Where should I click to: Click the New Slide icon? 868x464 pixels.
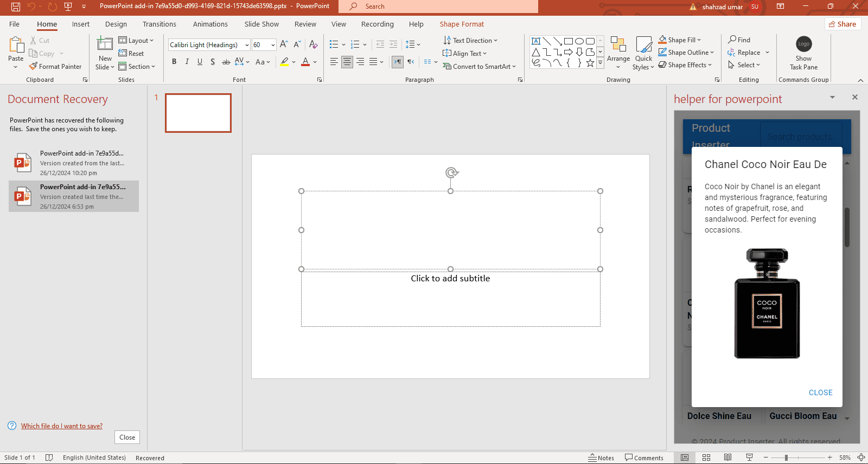(105, 44)
